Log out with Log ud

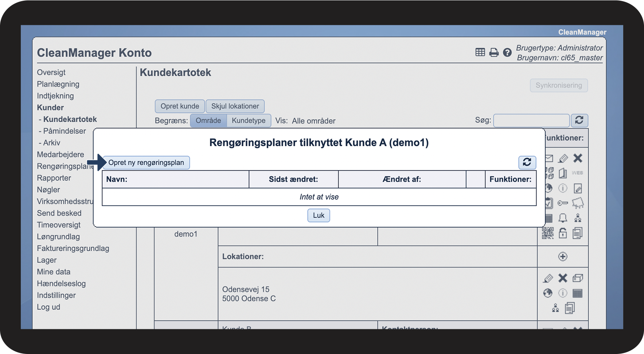[48, 307]
